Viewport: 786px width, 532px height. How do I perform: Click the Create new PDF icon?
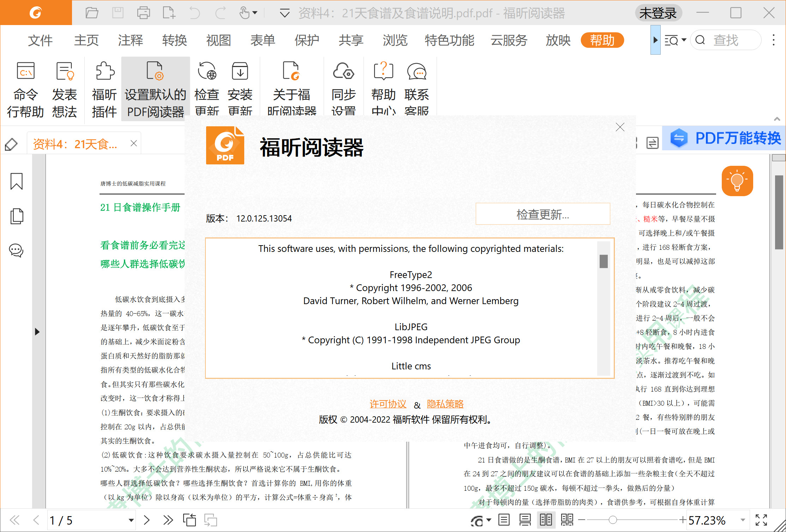tap(169, 13)
